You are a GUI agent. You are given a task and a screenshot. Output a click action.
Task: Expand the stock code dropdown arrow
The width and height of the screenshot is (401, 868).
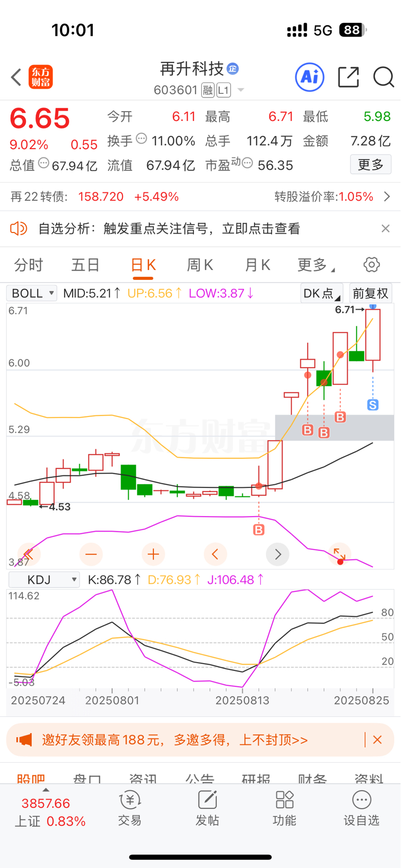241,90
